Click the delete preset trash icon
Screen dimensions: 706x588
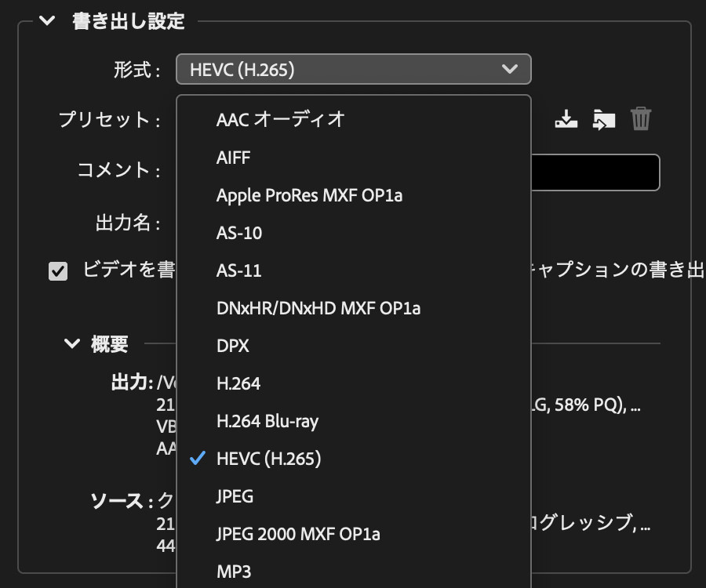coord(641,119)
